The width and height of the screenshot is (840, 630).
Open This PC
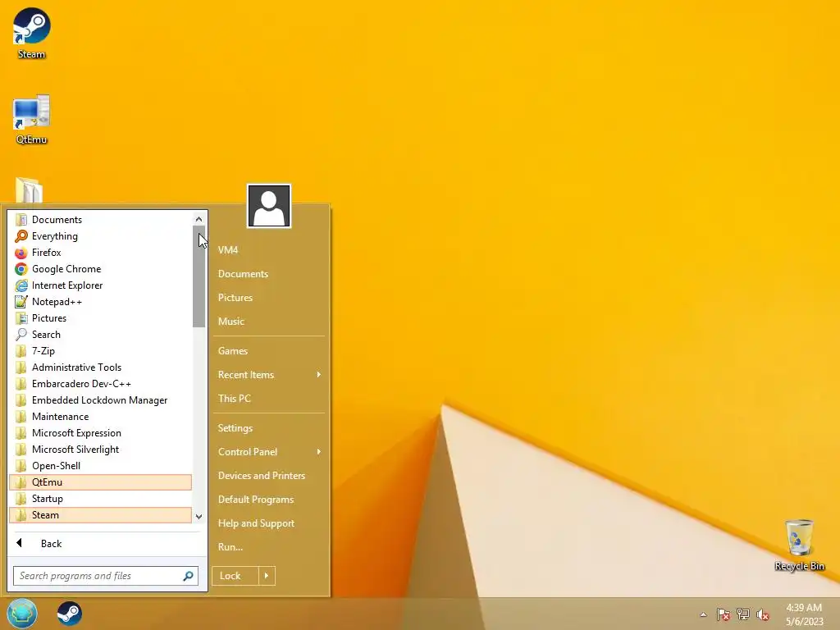pyautogui.click(x=269, y=399)
